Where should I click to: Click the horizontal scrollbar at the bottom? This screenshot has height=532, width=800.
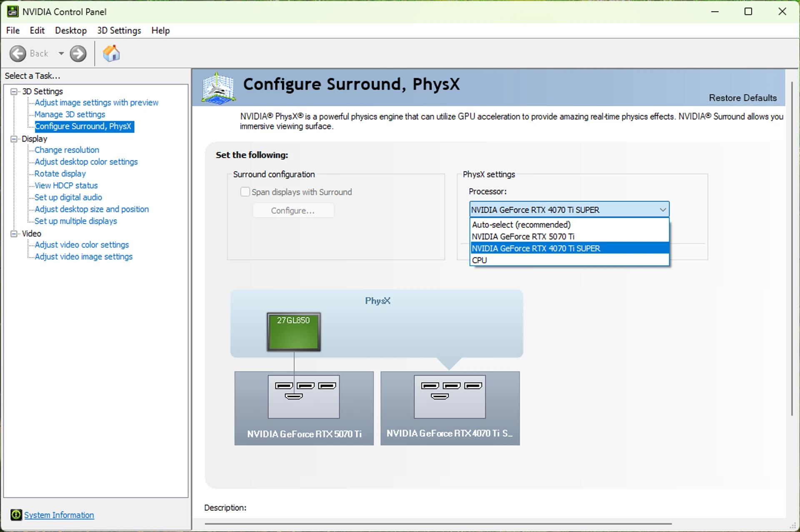pos(438,524)
